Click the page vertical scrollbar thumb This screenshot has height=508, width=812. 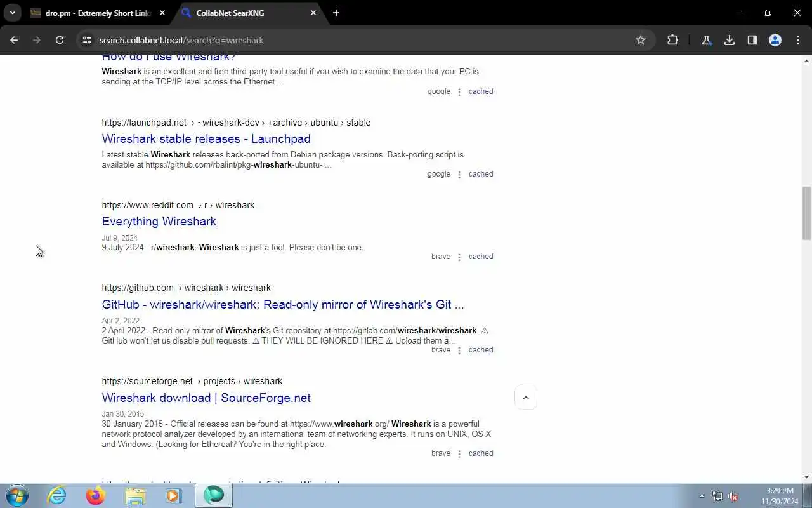pyautogui.click(x=806, y=213)
